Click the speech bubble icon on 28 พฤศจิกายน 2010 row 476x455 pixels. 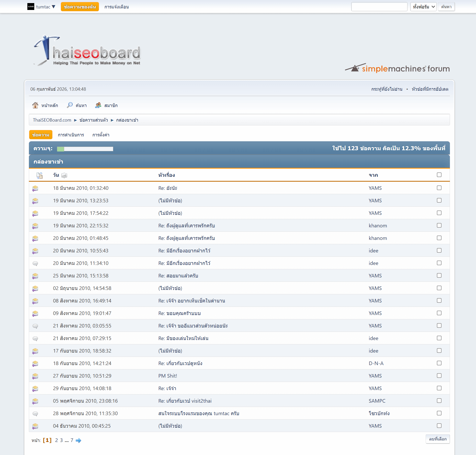click(x=35, y=414)
